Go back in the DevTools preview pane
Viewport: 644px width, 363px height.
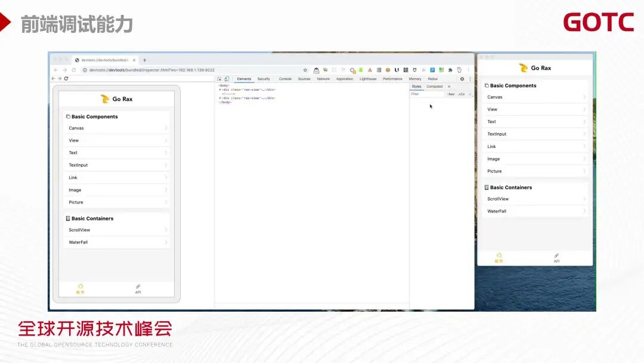click(54, 79)
